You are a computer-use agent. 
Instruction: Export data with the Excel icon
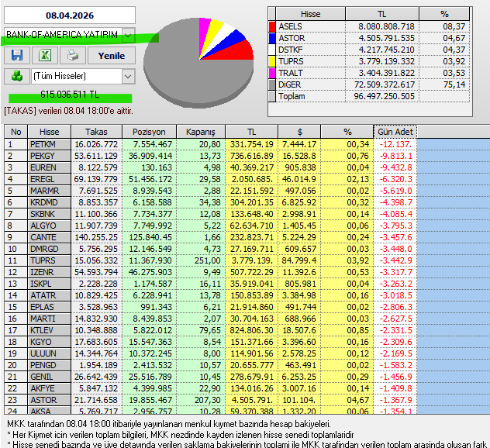pyautogui.click(x=45, y=56)
